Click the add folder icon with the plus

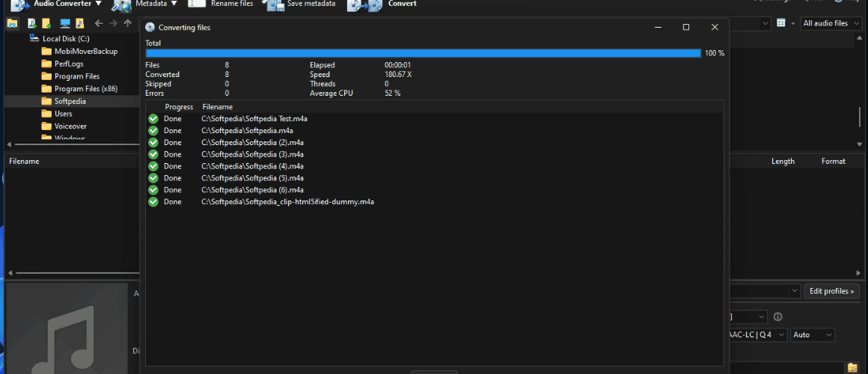point(46,23)
